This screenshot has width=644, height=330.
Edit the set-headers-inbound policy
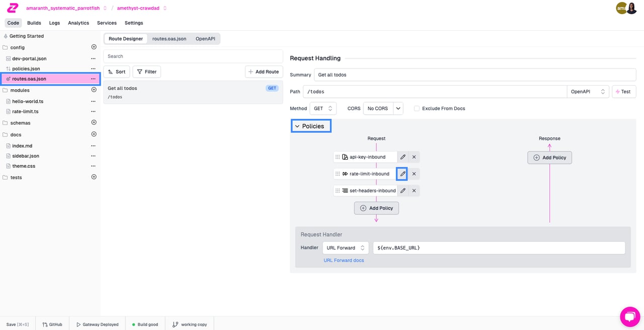pos(403,190)
